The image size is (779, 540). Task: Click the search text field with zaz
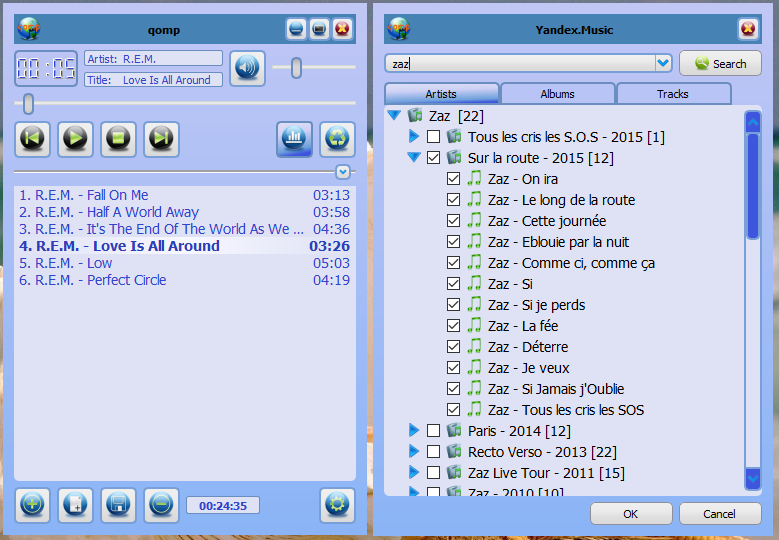point(520,64)
